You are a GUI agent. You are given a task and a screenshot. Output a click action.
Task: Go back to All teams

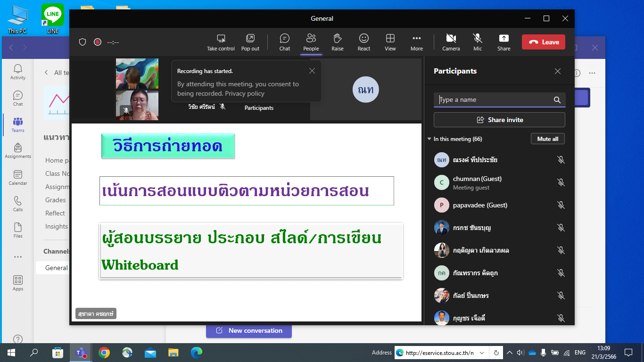pos(57,73)
